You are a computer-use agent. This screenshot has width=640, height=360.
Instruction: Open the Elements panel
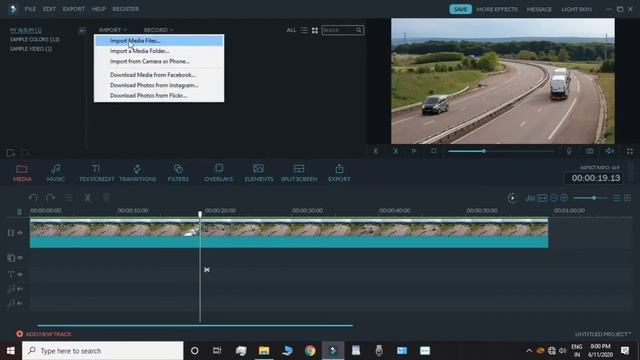pyautogui.click(x=259, y=173)
